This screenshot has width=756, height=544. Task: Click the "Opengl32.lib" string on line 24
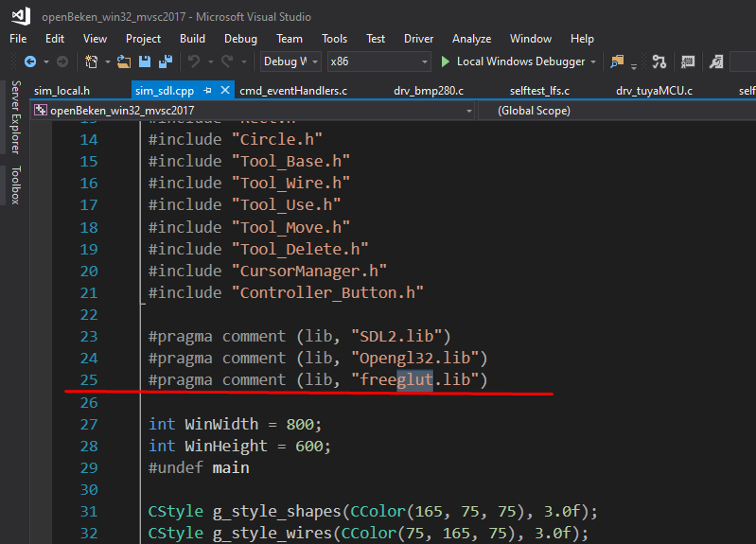click(x=414, y=359)
